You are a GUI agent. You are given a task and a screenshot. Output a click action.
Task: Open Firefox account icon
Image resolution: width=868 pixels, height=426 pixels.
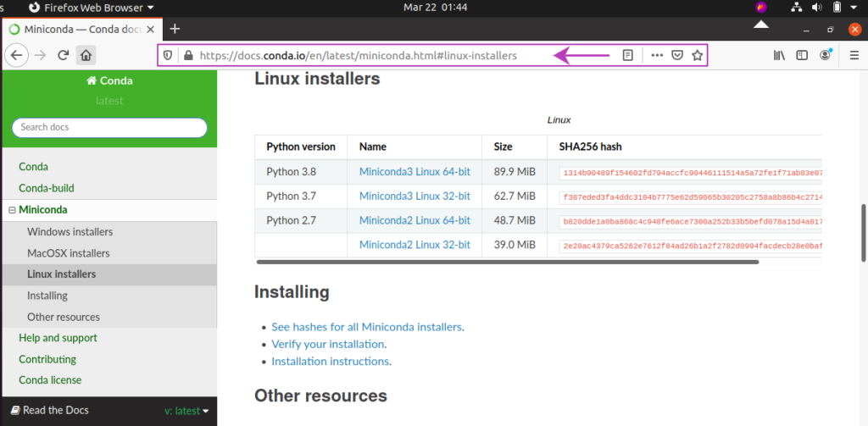click(826, 55)
